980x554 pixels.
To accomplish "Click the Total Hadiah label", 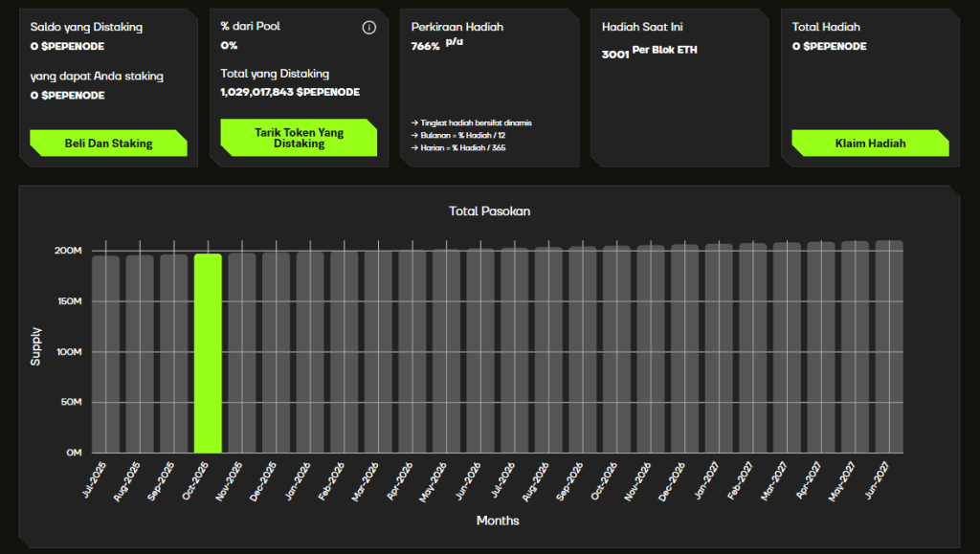I will coord(826,27).
